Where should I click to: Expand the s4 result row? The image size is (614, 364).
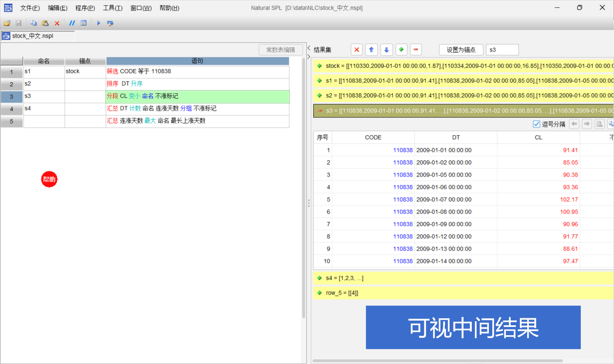[320, 278]
